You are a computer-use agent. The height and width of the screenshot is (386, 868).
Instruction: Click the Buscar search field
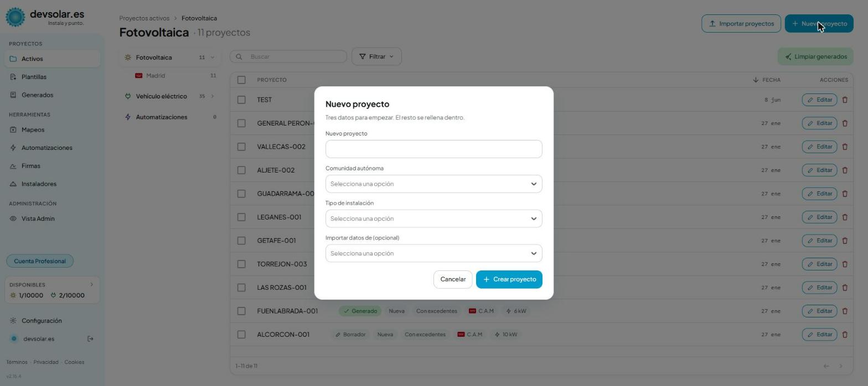pos(288,56)
